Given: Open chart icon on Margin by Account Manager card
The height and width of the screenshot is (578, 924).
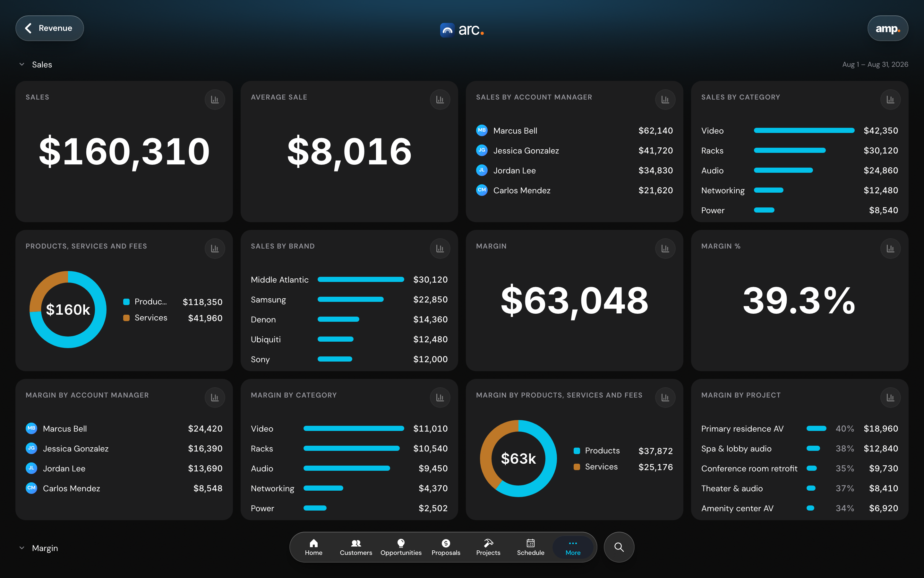Looking at the screenshot, I should pos(215,398).
